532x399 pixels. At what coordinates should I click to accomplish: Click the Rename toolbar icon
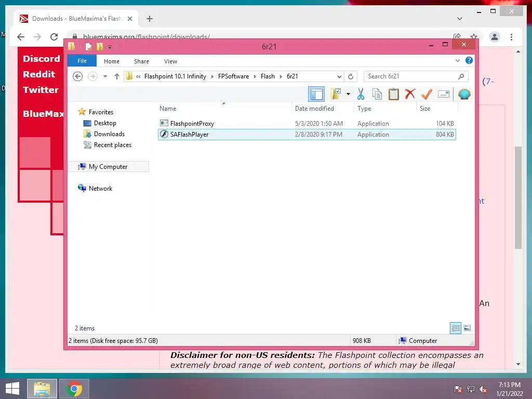[x=444, y=94]
